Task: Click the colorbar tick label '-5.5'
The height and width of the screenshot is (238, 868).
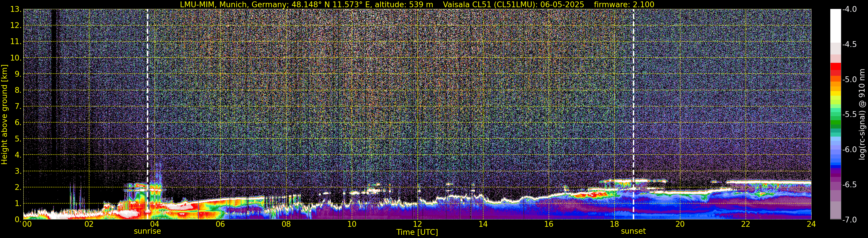Action: point(850,114)
